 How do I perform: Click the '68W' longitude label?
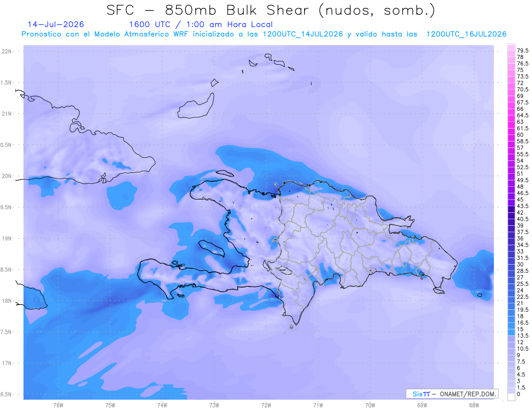point(474,405)
